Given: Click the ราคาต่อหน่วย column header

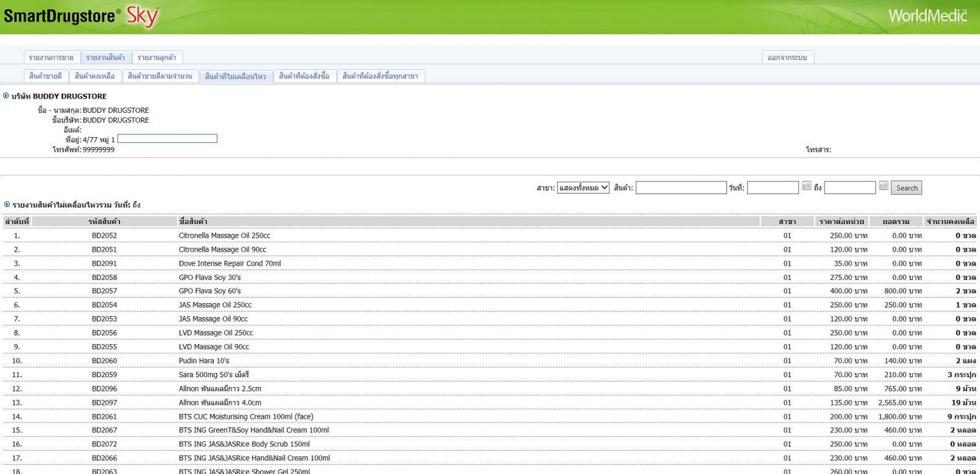Looking at the screenshot, I should 842,221.
